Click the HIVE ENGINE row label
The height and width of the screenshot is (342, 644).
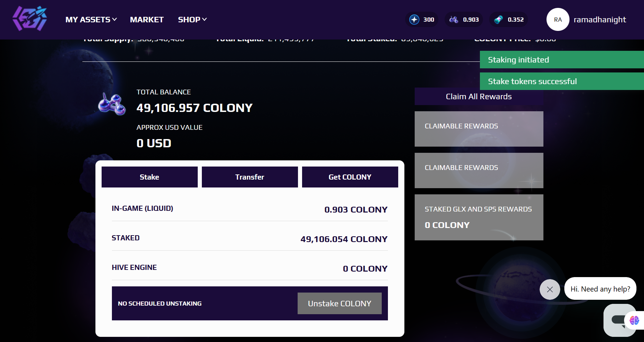(134, 267)
